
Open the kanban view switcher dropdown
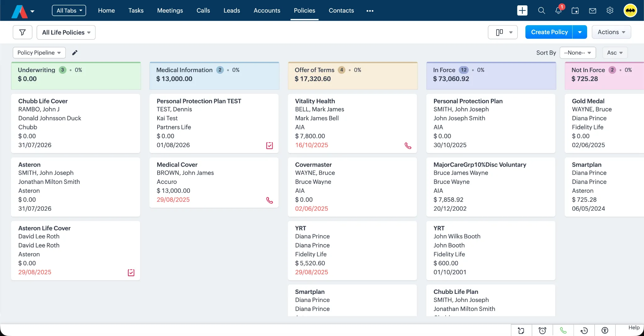tap(502, 32)
